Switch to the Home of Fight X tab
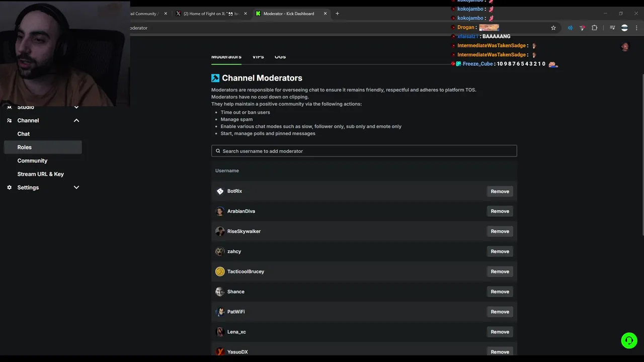Image resolution: width=644 pixels, height=362 pixels. [211, 14]
